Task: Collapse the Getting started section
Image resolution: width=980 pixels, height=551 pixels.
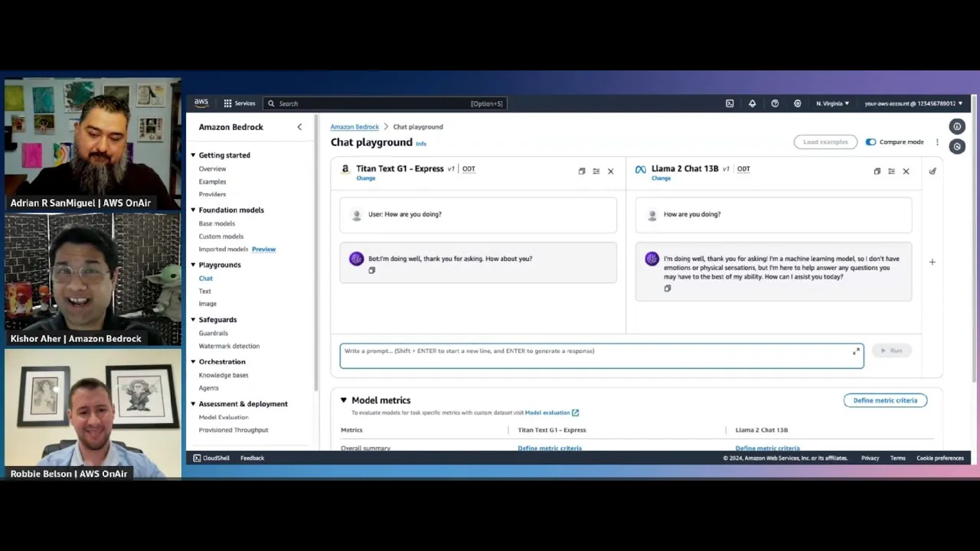Action: click(x=193, y=155)
